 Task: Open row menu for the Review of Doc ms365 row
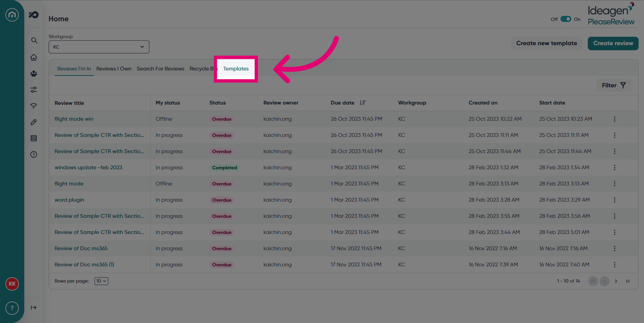coord(615,248)
